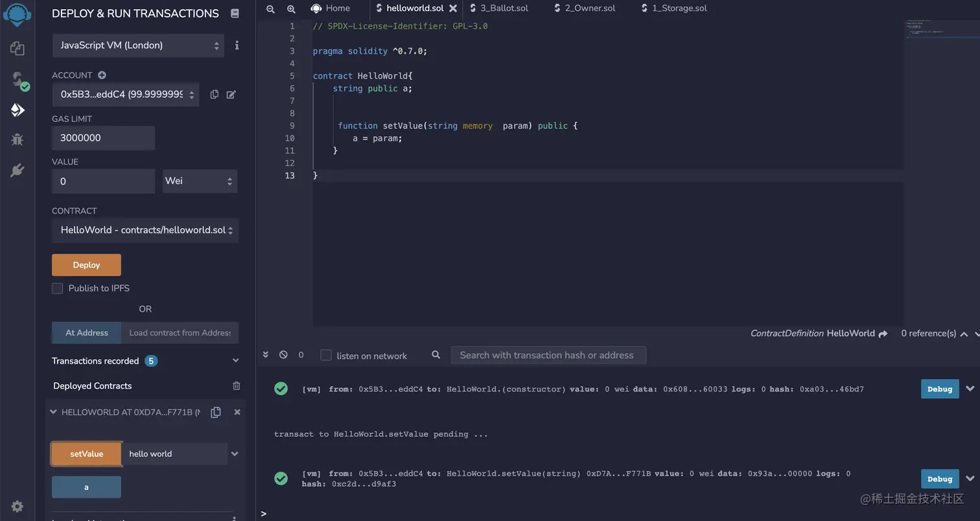Viewport: 980px width, 521px height.
Task: Click the plus icon next to ACCOUNT
Action: click(102, 75)
